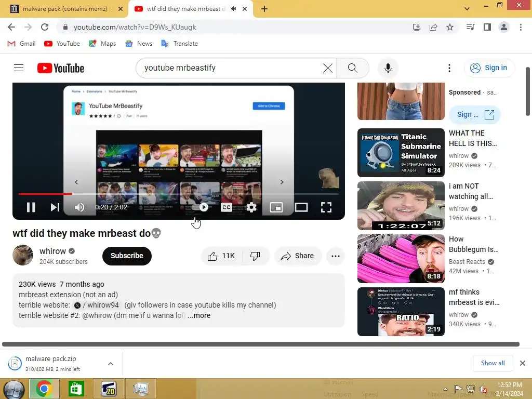
Task: Open the whirow94 X profile link
Action: tap(96, 305)
